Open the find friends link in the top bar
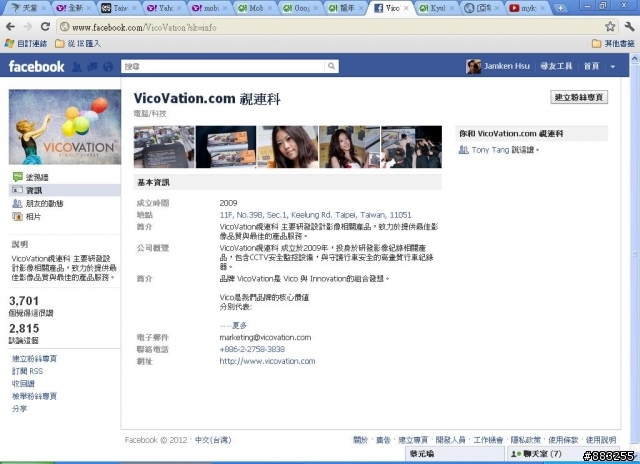 point(556,66)
